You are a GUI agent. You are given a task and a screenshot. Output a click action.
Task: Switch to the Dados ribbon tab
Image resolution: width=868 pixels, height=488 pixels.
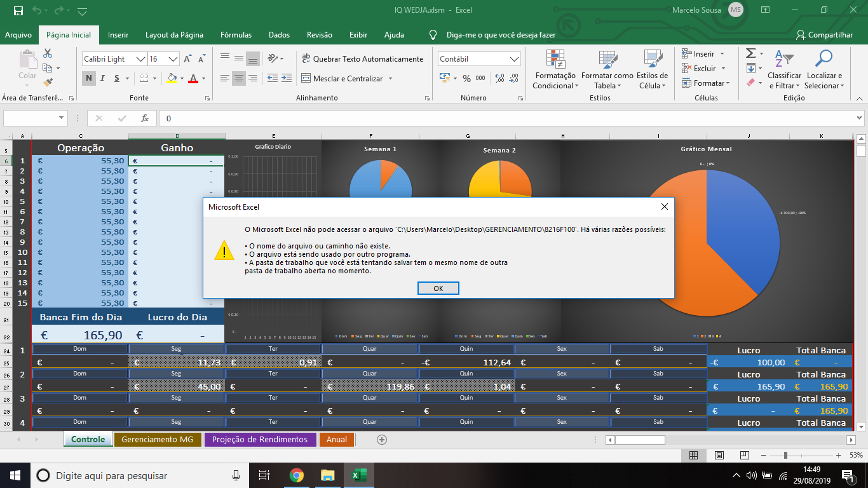pyautogui.click(x=279, y=35)
